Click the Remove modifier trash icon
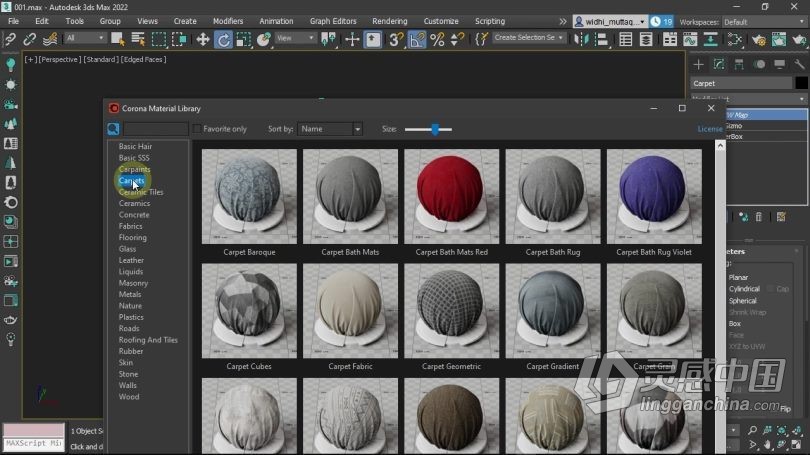The image size is (810, 455). coord(758,217)
